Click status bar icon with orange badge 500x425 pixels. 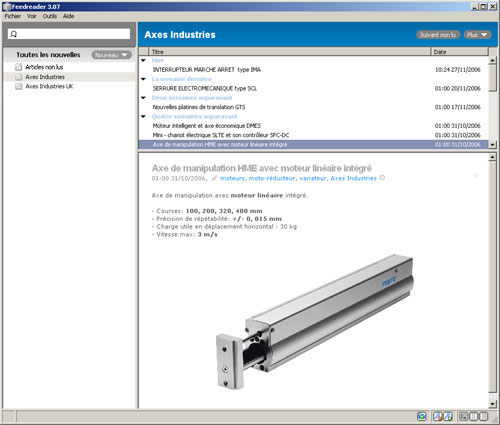pos(437,416)
